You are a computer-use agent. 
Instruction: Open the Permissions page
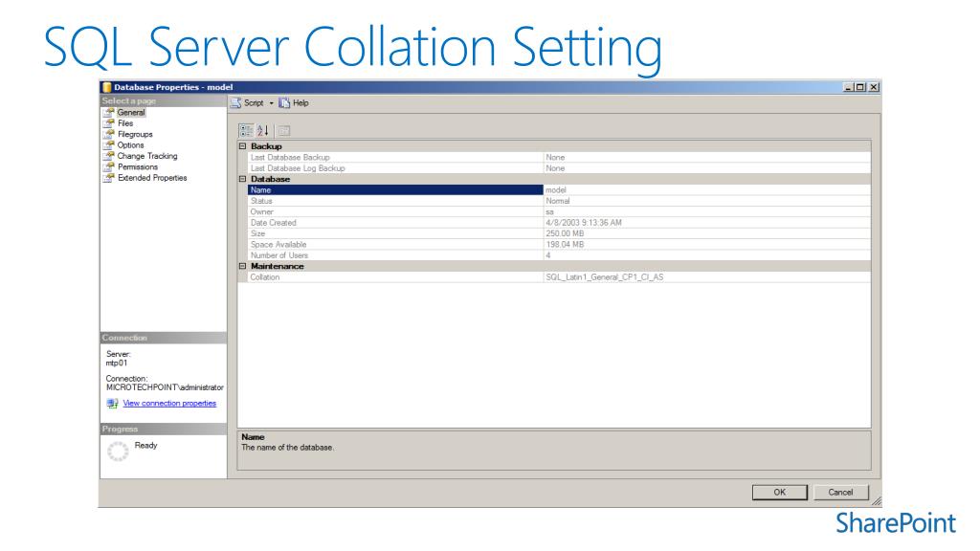click(x=138, y=166)
